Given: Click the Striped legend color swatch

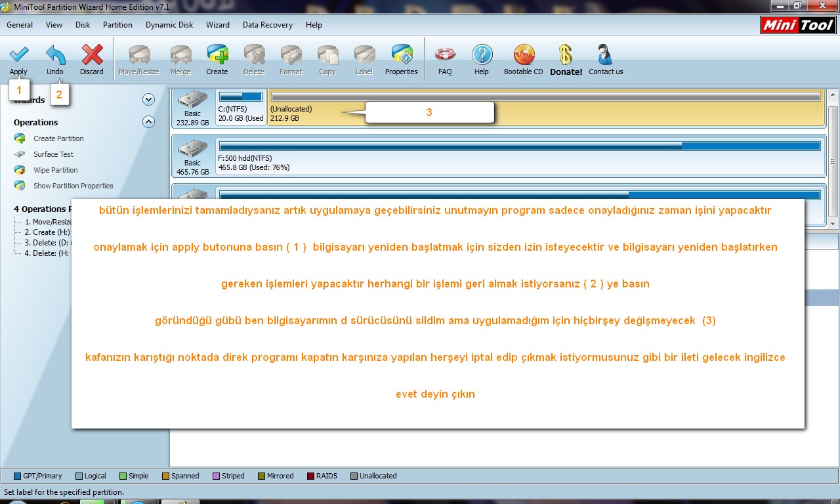Looking at the screenshot, I should tap(217, 476).
